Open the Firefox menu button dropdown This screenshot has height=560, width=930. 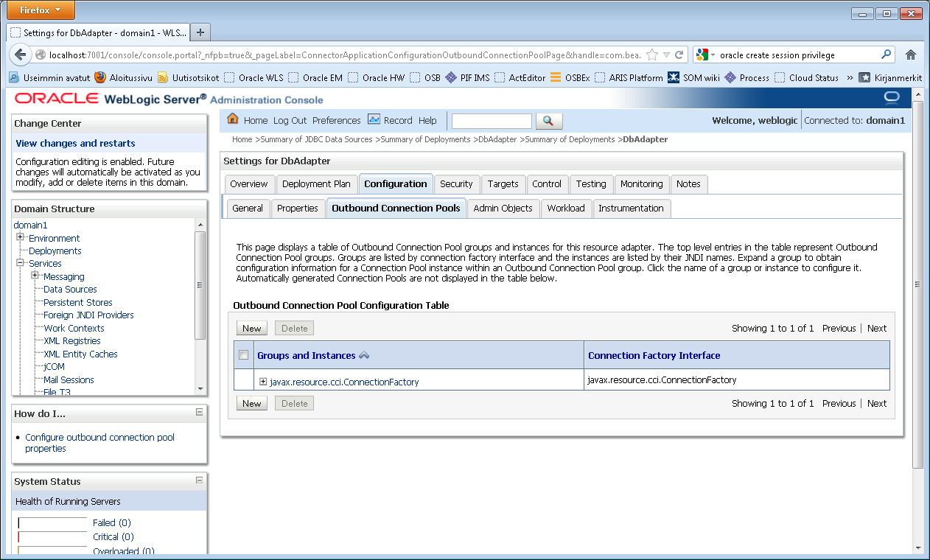pyautogui.click(x=42, y=10)
